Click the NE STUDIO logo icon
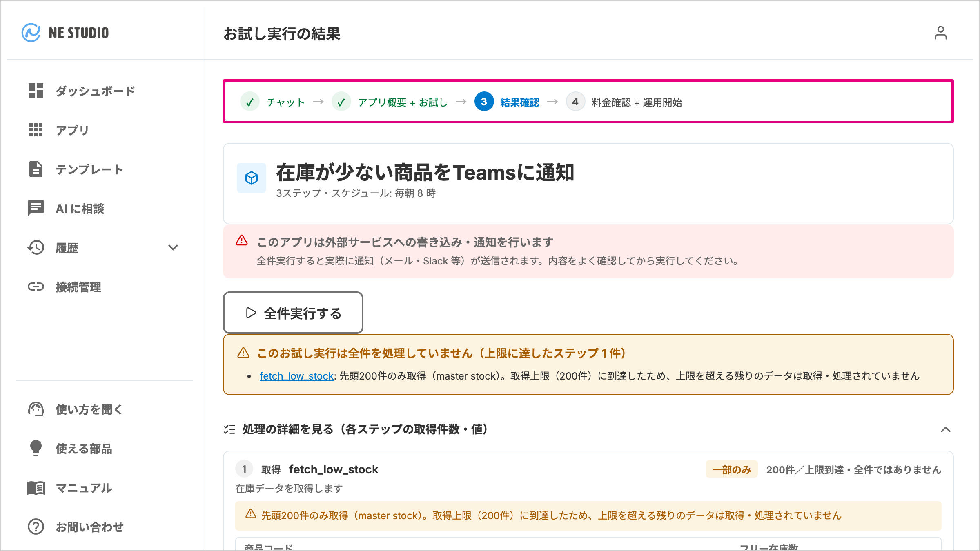The image size is (980, 551). [x=31, y=33]
